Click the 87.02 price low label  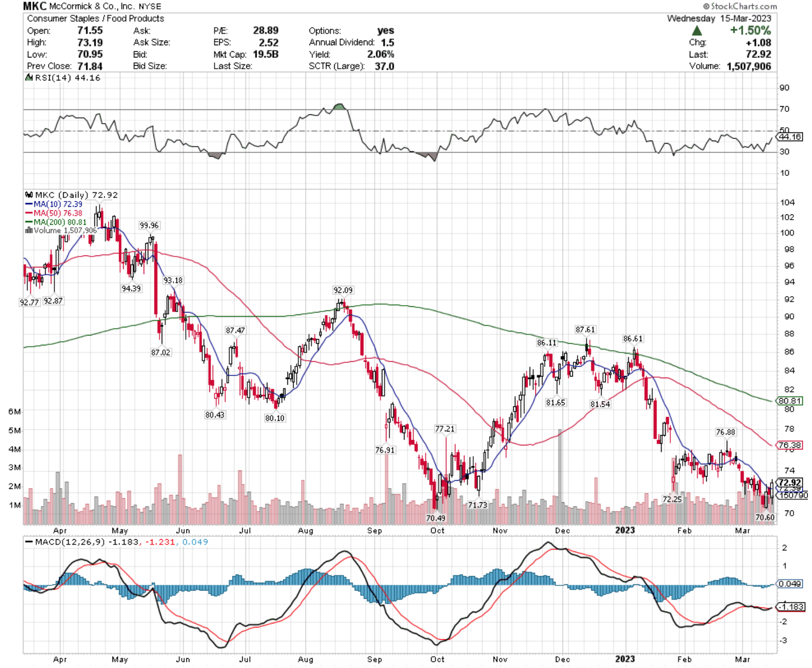tap(161, 352)
